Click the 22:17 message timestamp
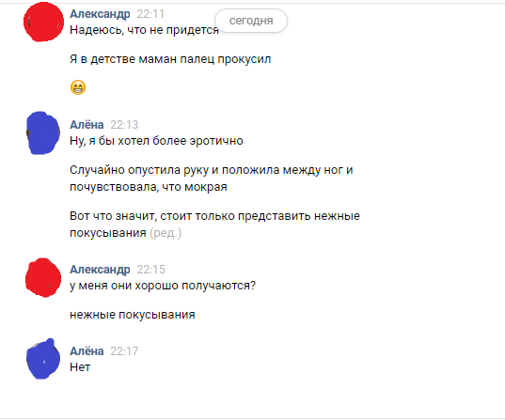505x420 pixels. pyautogui.click(x=124, y=350)
